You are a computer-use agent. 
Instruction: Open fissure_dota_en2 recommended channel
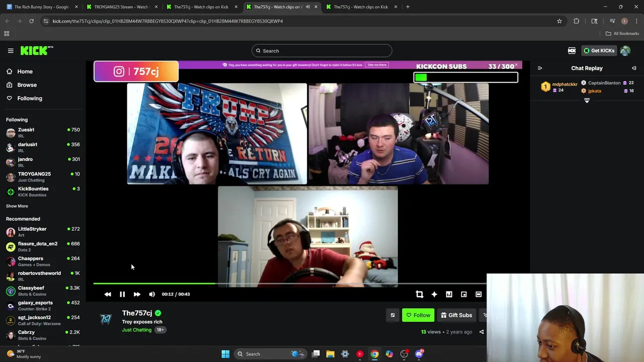pyautogui.click(x=43, y=246)
